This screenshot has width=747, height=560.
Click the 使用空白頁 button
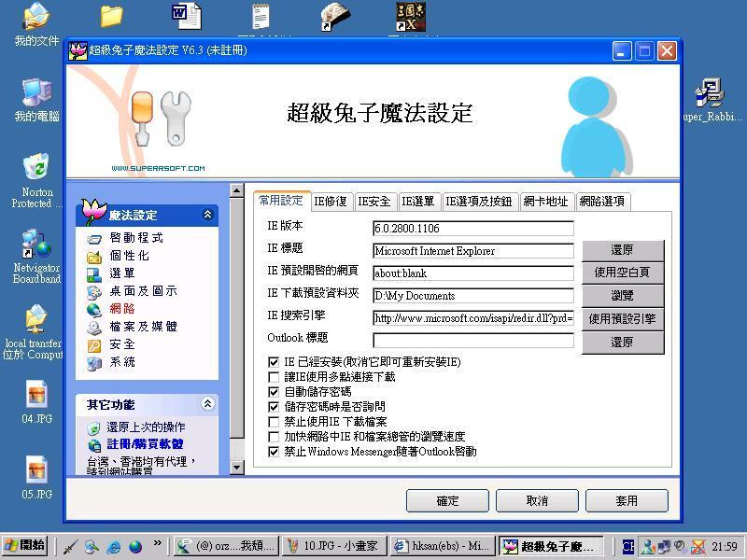pos(623,273)
